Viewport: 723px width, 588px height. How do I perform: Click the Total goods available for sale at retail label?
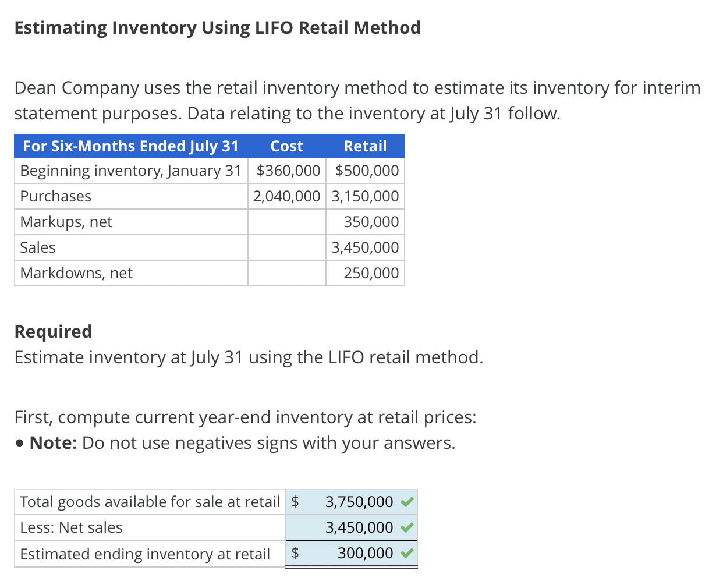(x=148, y=501)
